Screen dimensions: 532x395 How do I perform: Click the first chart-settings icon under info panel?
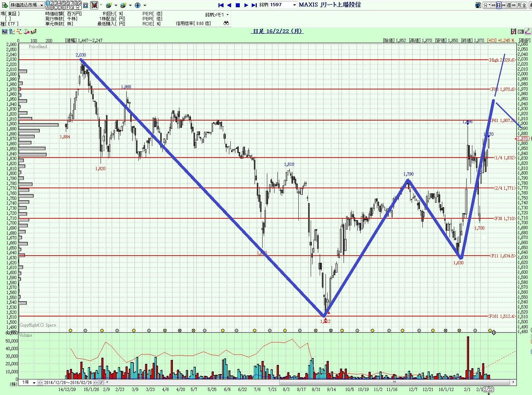[x=5, y=31]
